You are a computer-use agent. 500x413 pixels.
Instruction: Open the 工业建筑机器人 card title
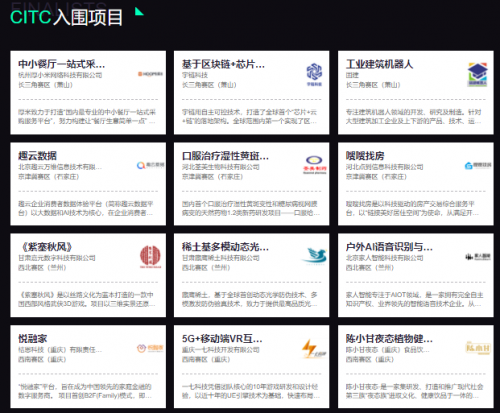[380, 64]
